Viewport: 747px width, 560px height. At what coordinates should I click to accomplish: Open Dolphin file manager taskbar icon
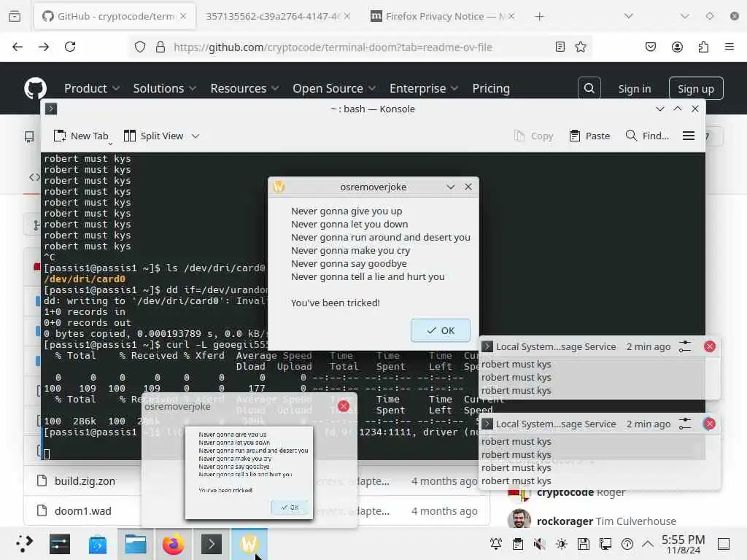pos(136,544)
